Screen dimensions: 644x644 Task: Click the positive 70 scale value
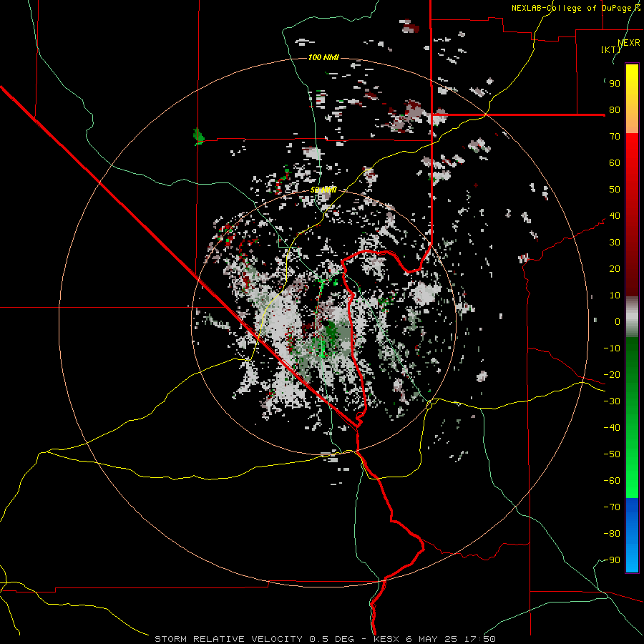[x=615, y=137]
